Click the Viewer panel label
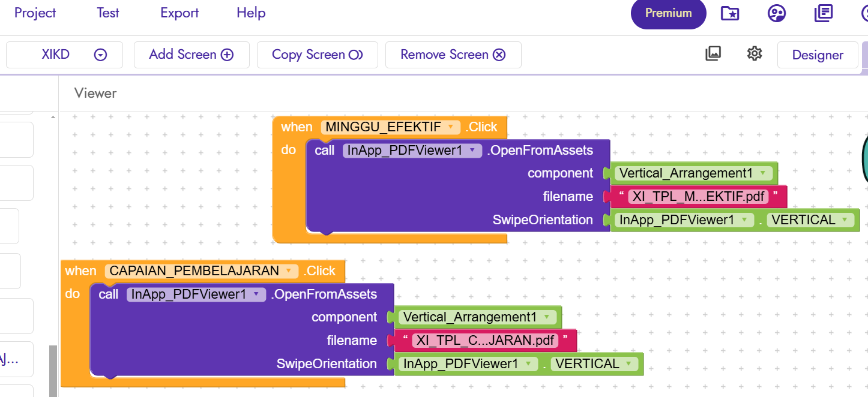868x397 pixels. point(95,93)
